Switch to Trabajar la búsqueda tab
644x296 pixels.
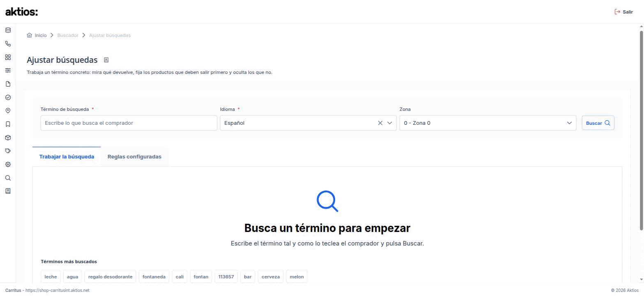pos(67,156)
